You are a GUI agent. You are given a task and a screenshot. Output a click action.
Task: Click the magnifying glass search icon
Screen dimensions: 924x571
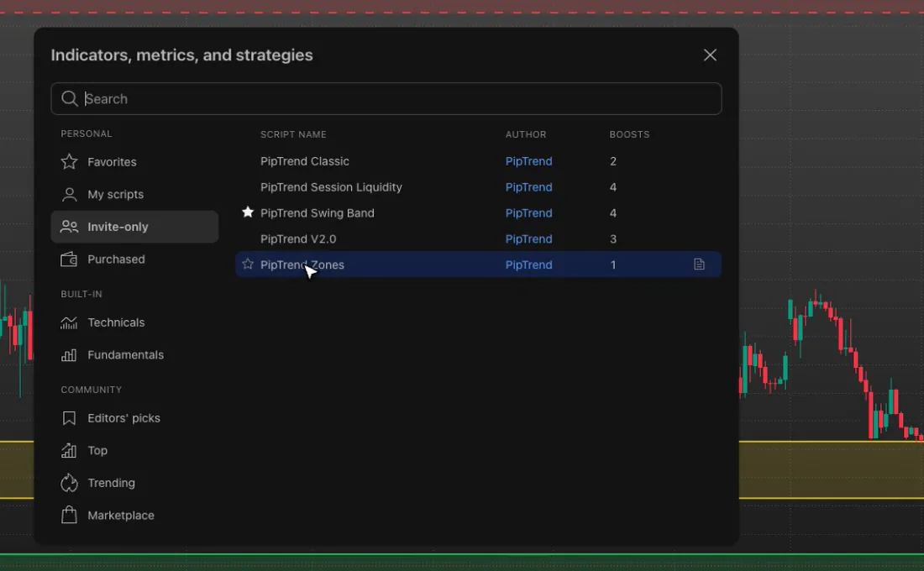tap(70, 98)
